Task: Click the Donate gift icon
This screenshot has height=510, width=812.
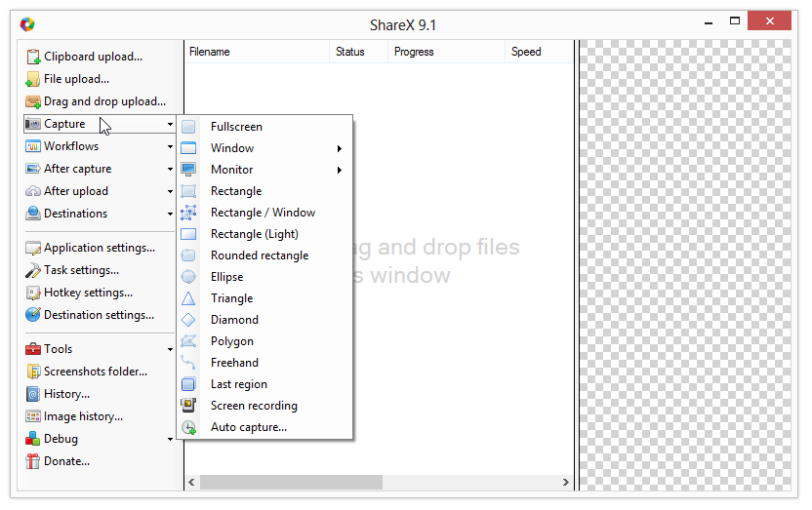Action: pyautogui.click(x=33, y=461)
